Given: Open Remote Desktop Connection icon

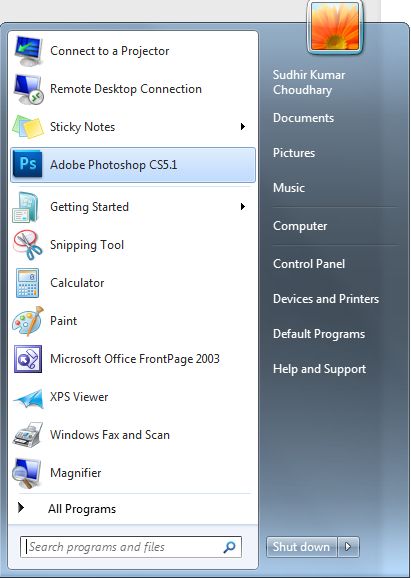Looking at the screenshot, I should click(x=29, y=89).
